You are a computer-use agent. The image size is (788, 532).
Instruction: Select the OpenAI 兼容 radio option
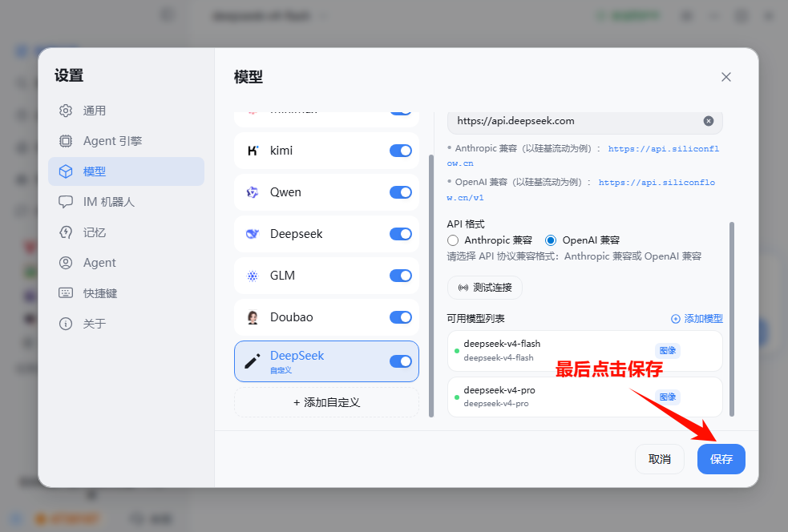coord(551,240)
